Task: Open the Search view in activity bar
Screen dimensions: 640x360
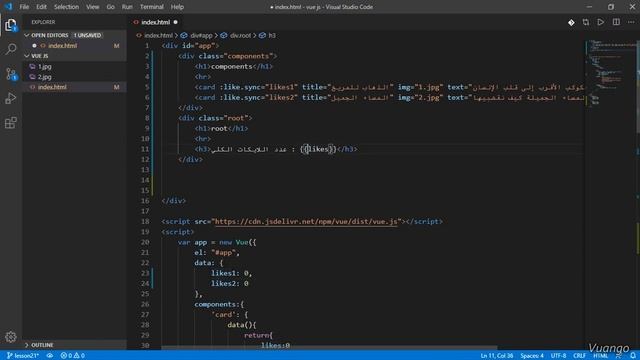Action: point(11,49)
